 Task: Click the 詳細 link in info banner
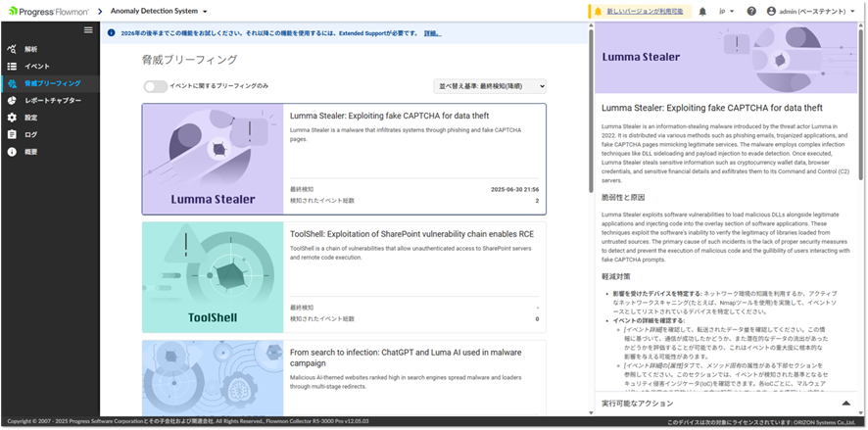tap(432, 32)
